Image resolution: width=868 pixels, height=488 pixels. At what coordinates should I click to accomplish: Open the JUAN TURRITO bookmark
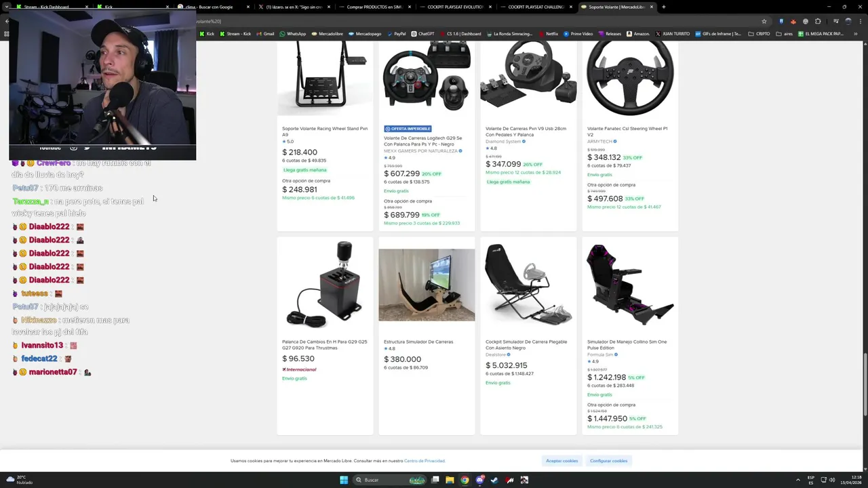click(672, 34)
